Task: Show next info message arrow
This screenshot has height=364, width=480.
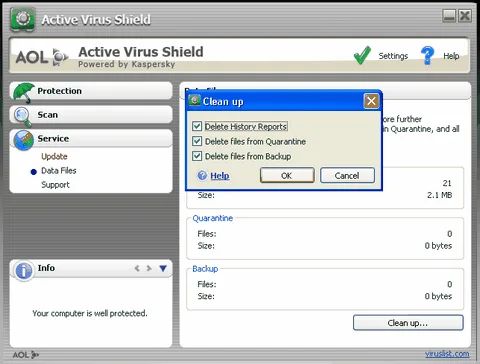Action: click(x=149, y=268)
